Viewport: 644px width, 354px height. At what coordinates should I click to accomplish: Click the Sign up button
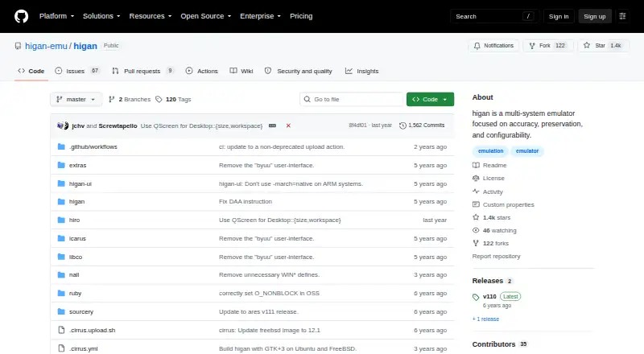point(595,16)
